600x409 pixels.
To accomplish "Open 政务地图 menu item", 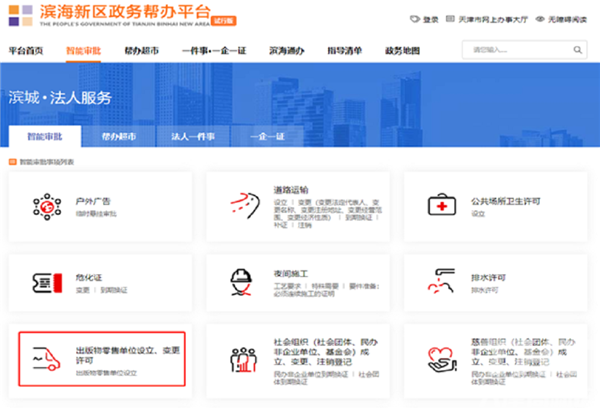I will coord(403,51).
